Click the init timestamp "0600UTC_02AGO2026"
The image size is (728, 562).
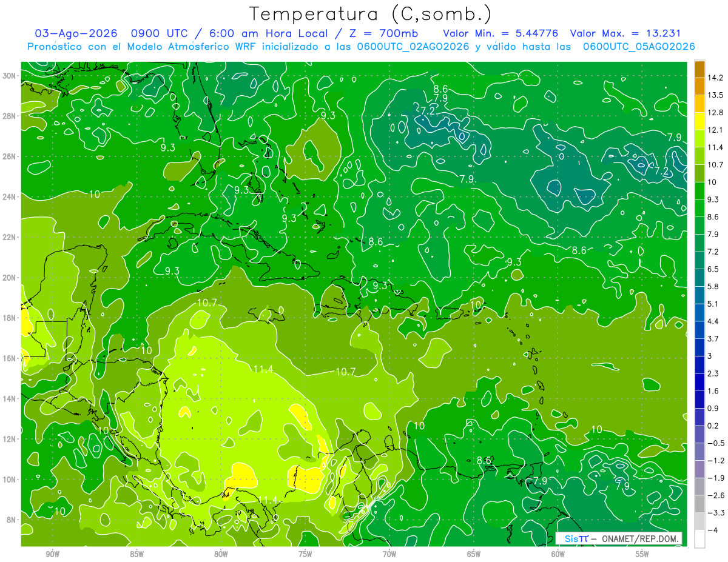(x=413, y=47)
